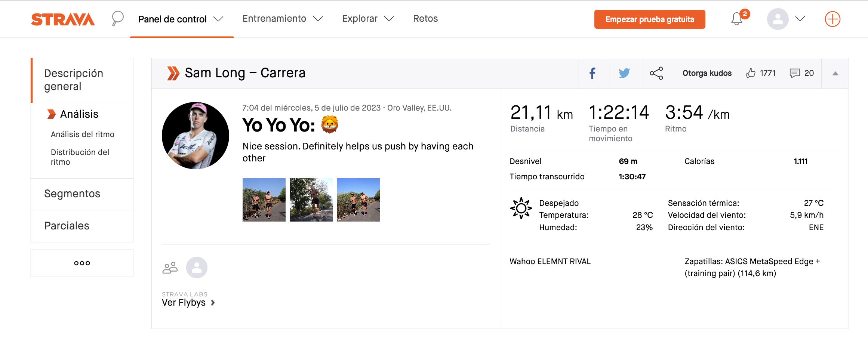The height and width of the screenshot is (340, 868).
Task: Open the third activity photo thumbnail
Action: tap(358, 200)
